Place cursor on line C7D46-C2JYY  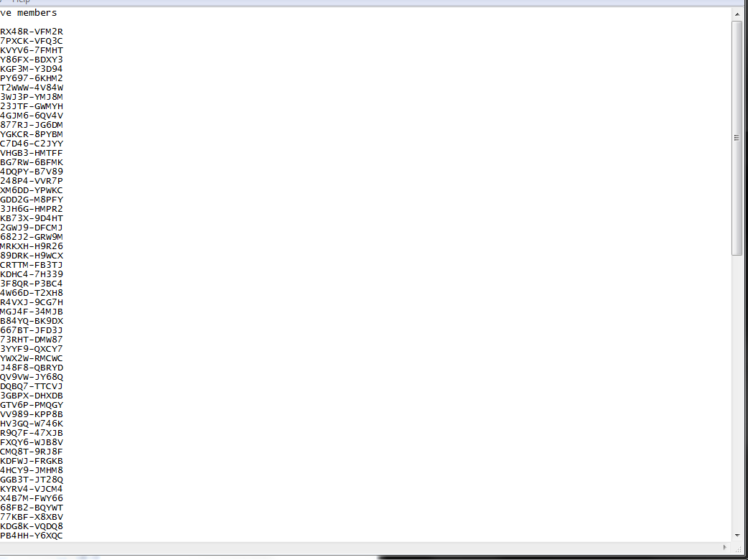(32, 144)
